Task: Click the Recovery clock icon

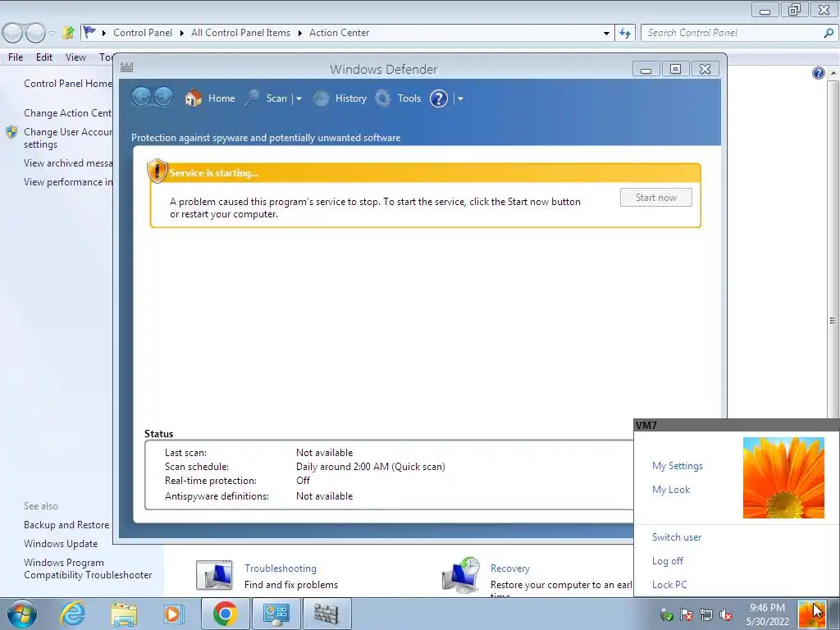Action: tap(461, 575)
